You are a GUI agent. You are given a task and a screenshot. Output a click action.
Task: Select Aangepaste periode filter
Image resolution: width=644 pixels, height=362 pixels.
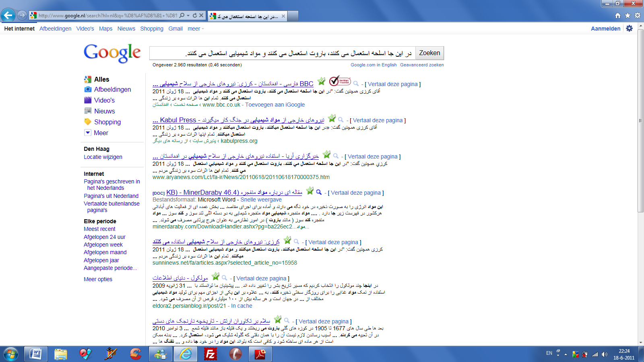110,268
